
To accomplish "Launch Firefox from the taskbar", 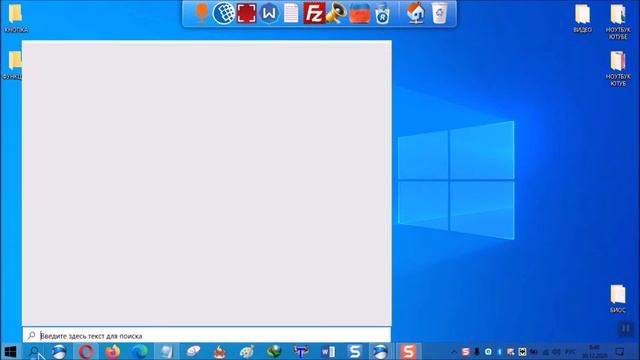I will tap(113, 351).
